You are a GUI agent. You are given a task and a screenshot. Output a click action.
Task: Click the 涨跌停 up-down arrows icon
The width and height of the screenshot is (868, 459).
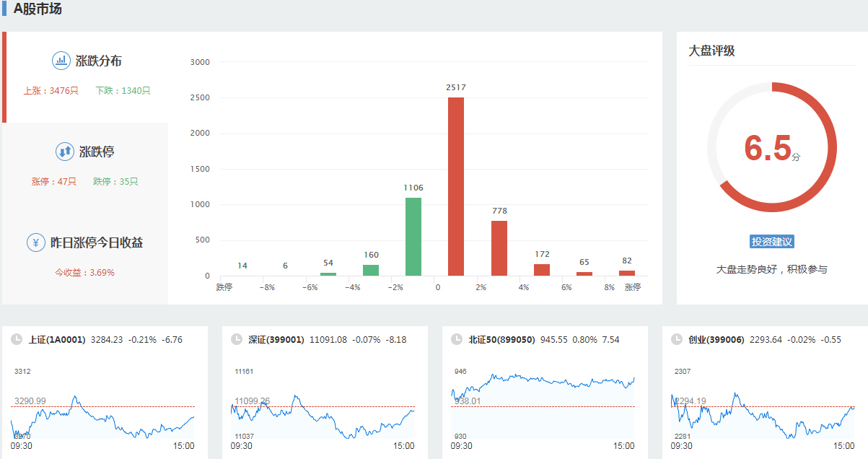[65, 152]
